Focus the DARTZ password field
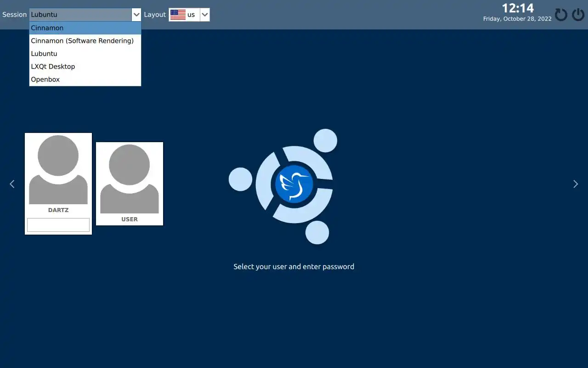 (x=58, y=225)
